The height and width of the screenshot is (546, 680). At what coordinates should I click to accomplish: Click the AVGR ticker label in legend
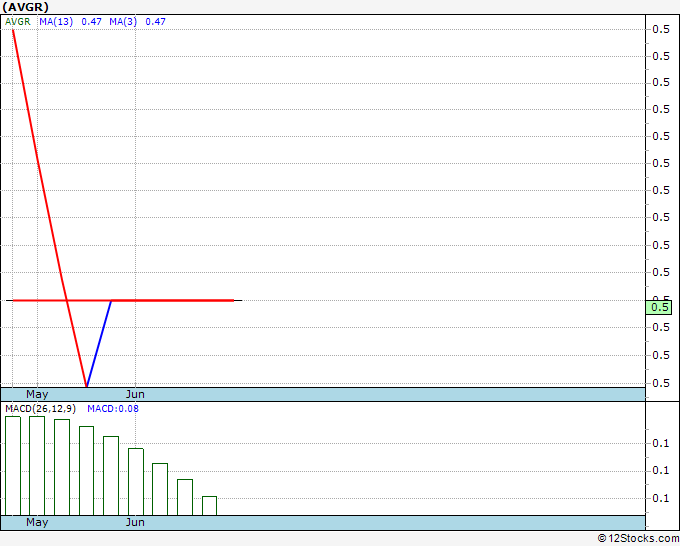[x=18, y=22]
